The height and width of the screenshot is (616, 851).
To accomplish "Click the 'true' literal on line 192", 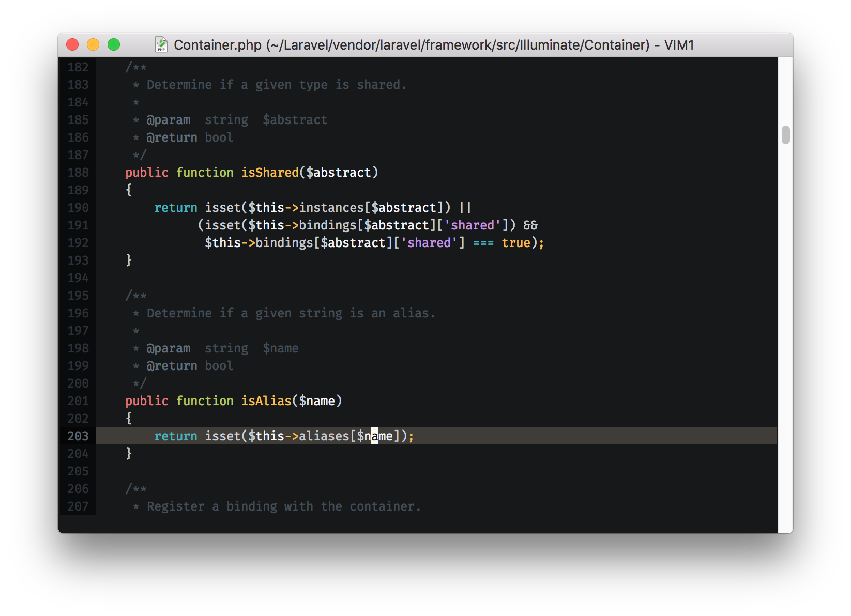I will click(x=516, y=243).
